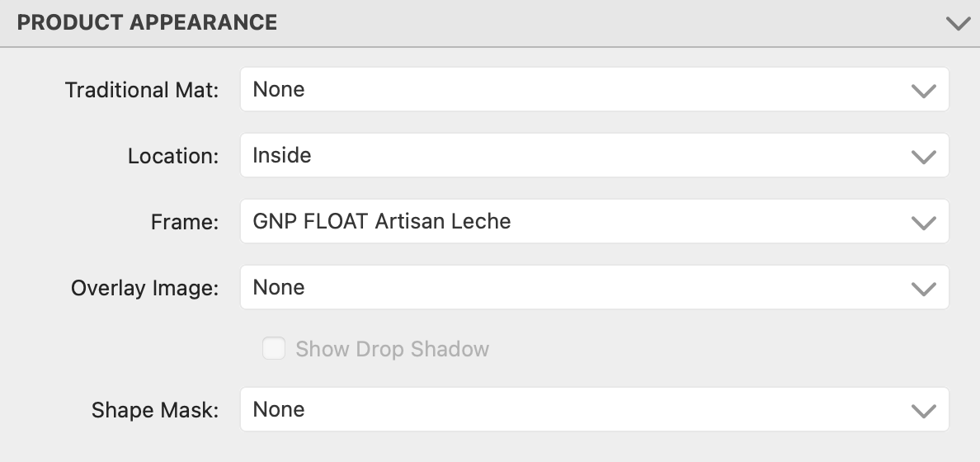Click the Show Drop Shadow label text
Viewport: 980px width, 462px height.
[x=393, y=349]
